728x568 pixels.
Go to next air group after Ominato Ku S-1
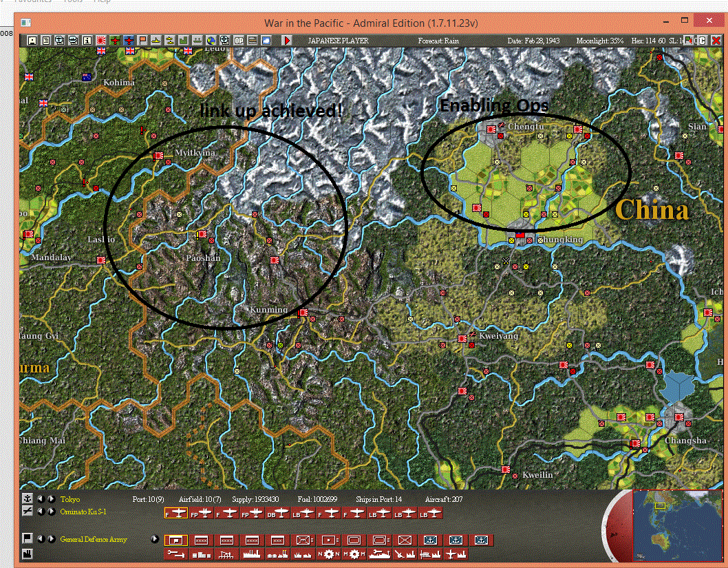(52, 512)
